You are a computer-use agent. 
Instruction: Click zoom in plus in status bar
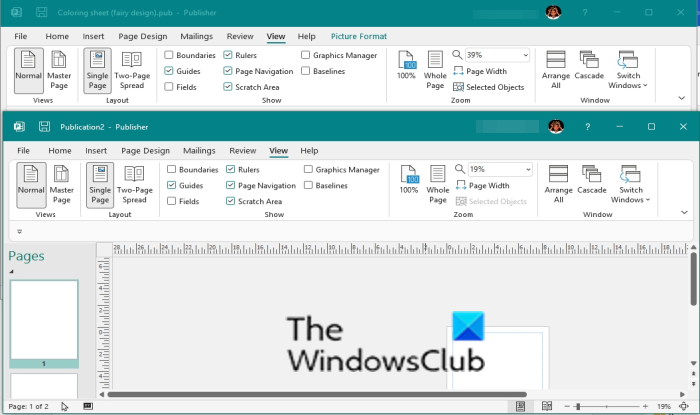(x=645, y=407)
